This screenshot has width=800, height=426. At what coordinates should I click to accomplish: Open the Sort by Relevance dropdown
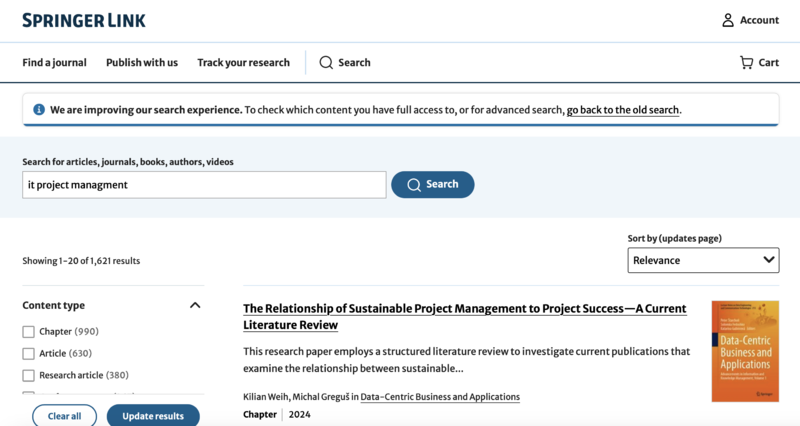703,260
